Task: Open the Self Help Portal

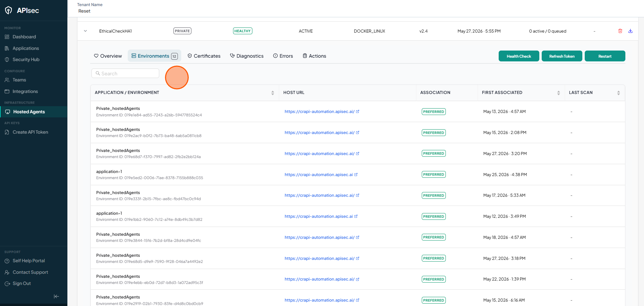Action: tap(29, 261)
